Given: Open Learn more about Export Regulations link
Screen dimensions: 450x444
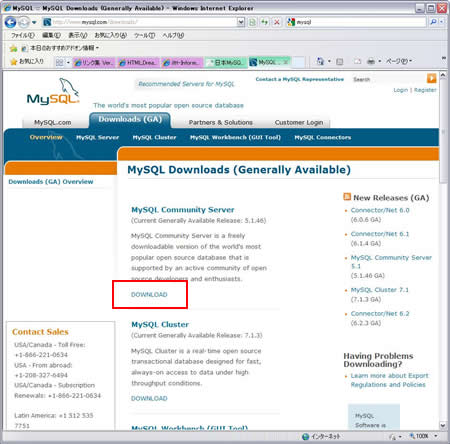Looking at the screenshot, I should click(389, 380).
